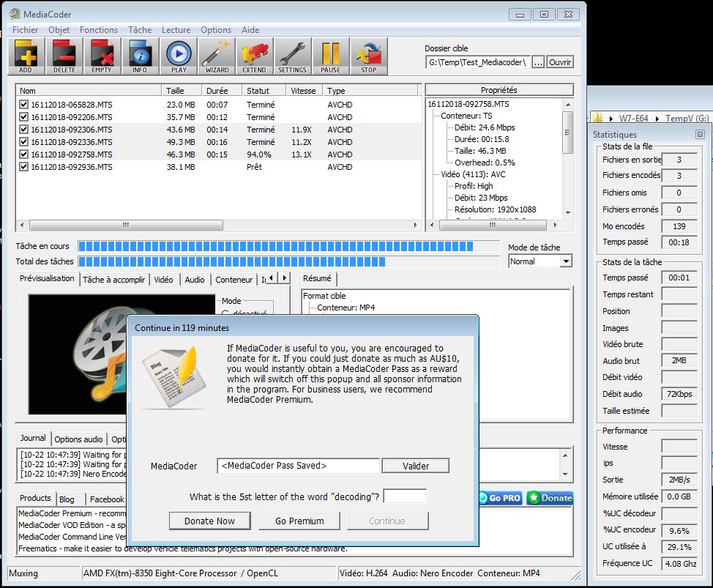Click the ADD files toolbar icon
Screen dimensions: 713x588
point(26,56)
